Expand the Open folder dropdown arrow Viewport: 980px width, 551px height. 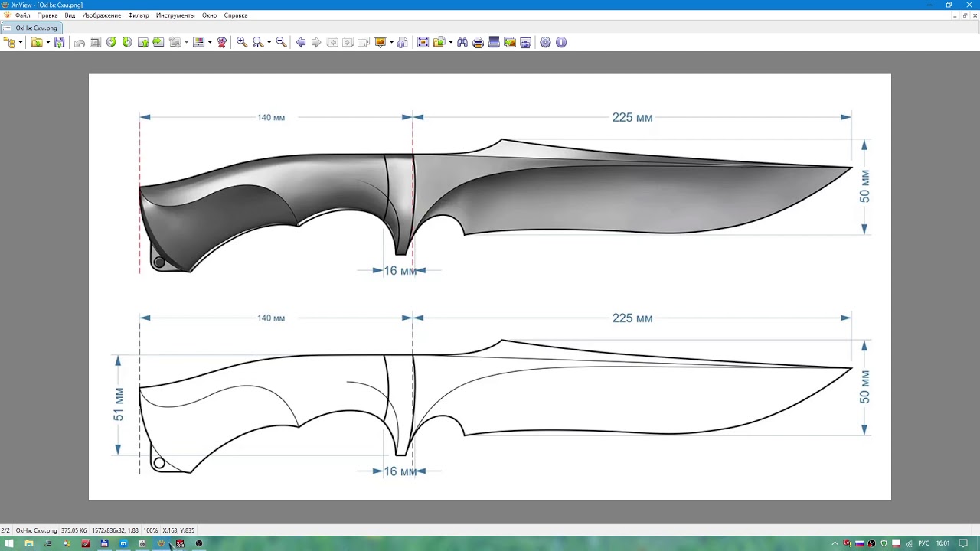(48, 43)
